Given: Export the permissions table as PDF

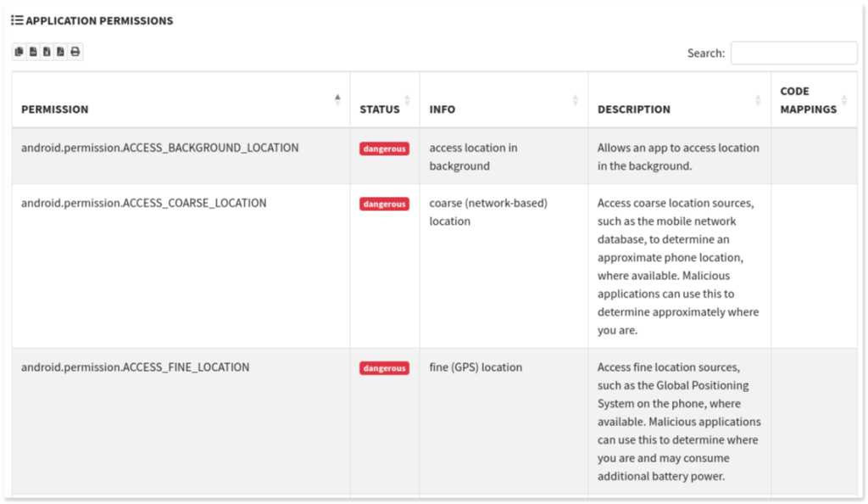Looking at the screenshot, I should tap(60, 52).
